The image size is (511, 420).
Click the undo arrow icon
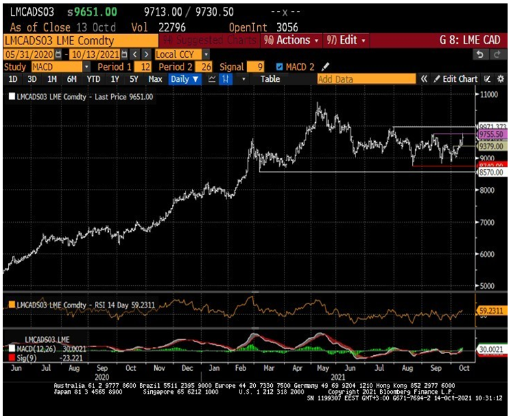pos(480,55)
